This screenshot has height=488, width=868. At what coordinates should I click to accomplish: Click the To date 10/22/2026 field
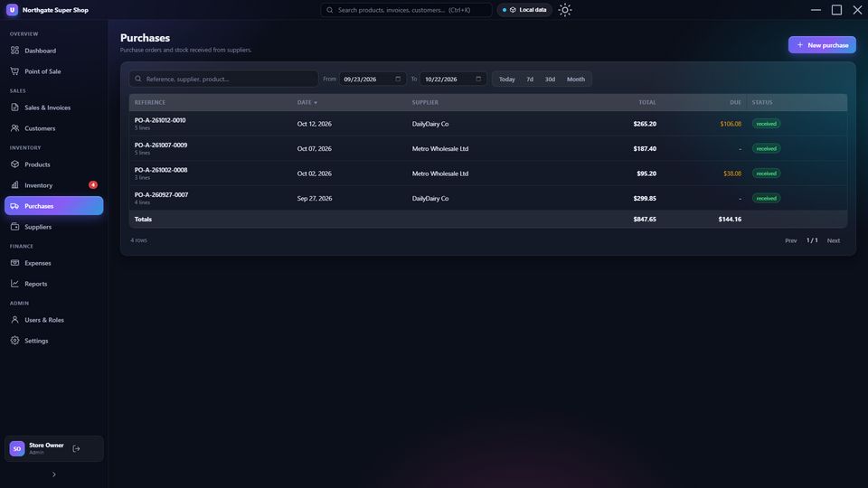453,80
